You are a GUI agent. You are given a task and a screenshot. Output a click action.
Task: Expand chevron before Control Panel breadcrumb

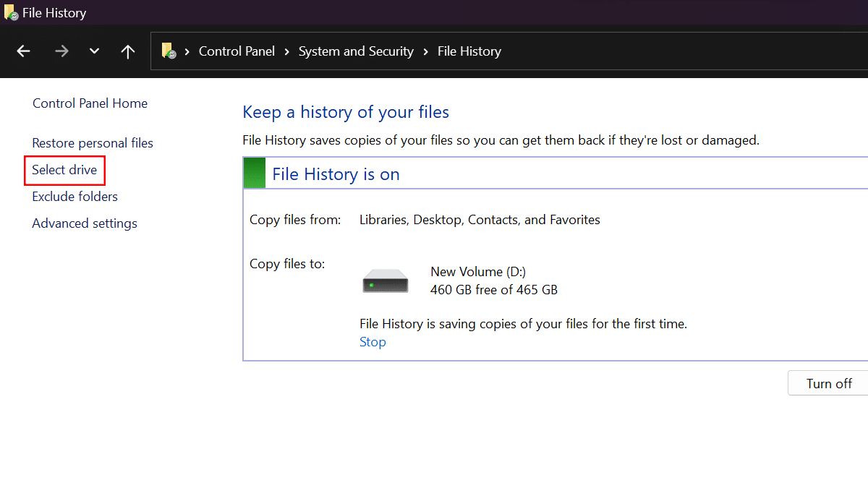187,51
